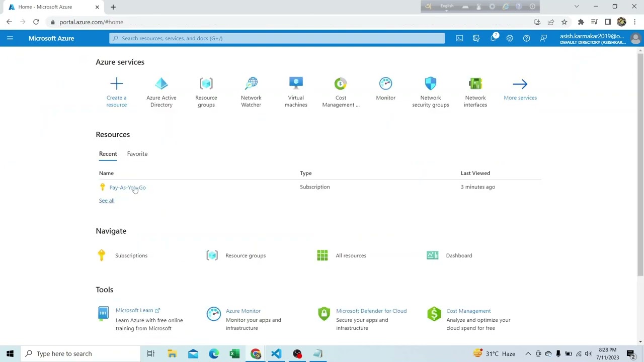This screenshot has width=644, height=362.
Task: Open Excel from the taskbar
Action: coord(234,353)
